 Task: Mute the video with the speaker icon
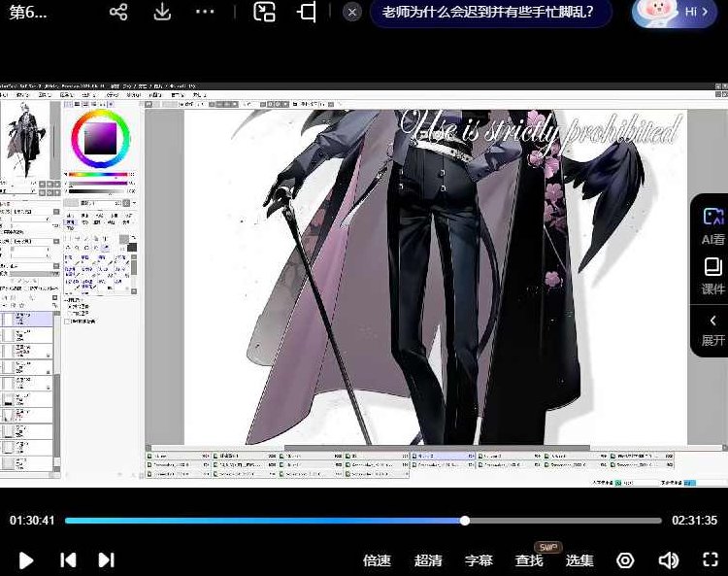(x=669, y=560)
